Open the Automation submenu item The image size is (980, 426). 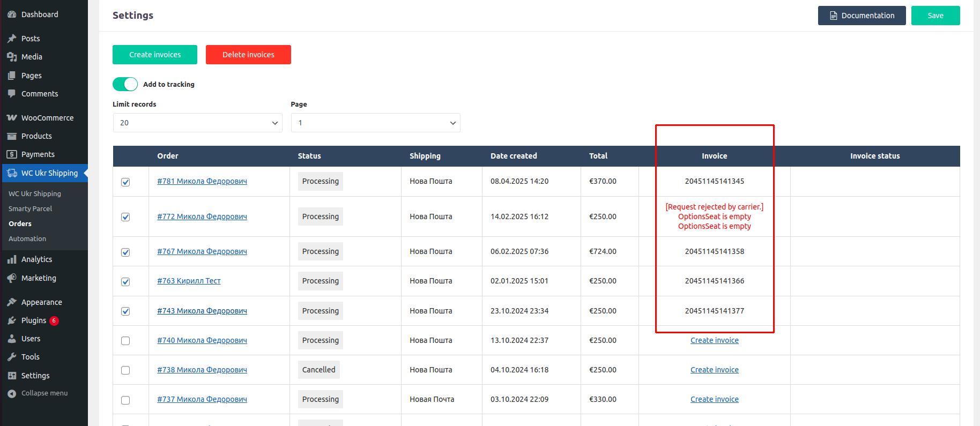pos(27,239)
